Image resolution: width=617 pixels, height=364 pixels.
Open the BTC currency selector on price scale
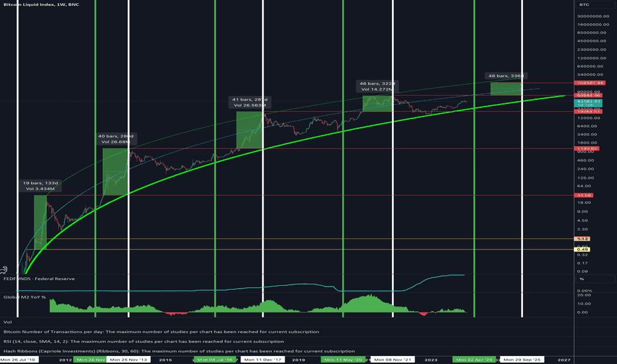coord(594,5)
